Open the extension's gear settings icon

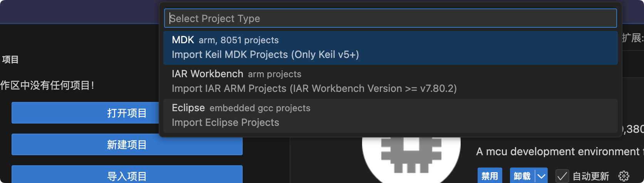[x=624, y=176]
